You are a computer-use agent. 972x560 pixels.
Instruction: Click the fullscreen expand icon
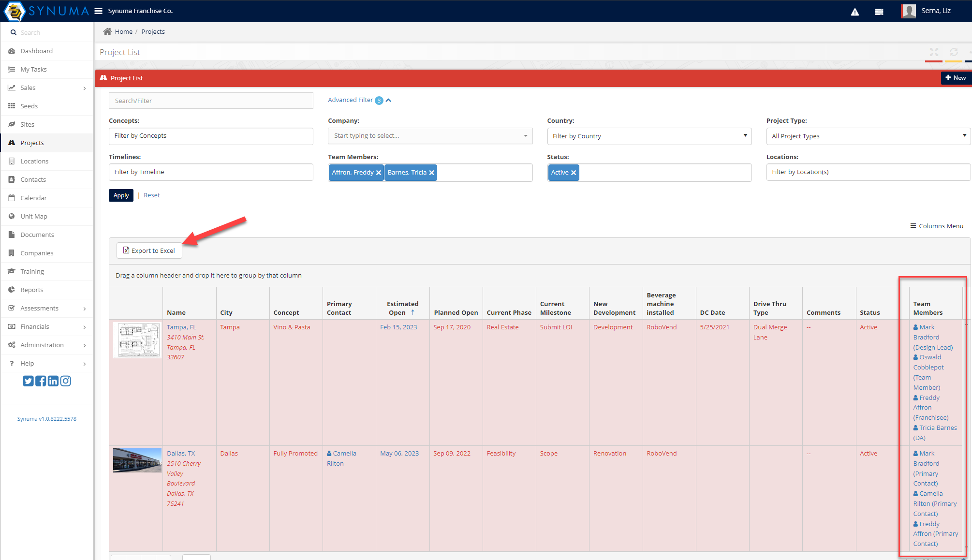tap(934, 52)
